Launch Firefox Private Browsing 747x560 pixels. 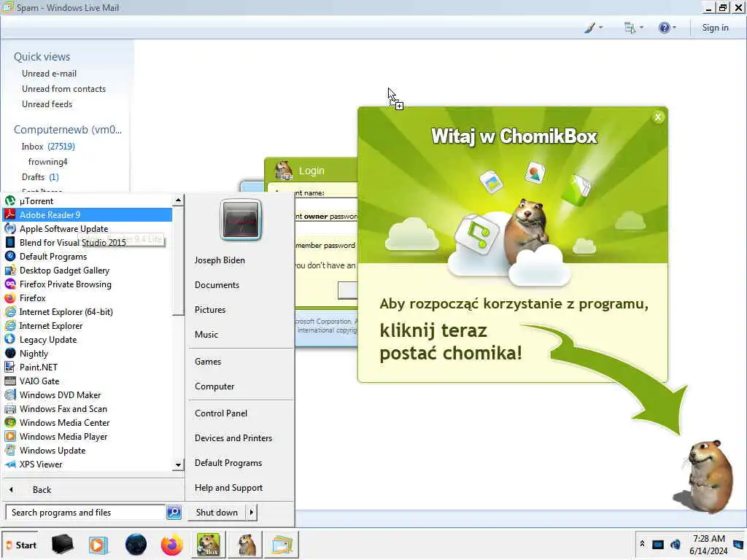(x=88, y=284)
